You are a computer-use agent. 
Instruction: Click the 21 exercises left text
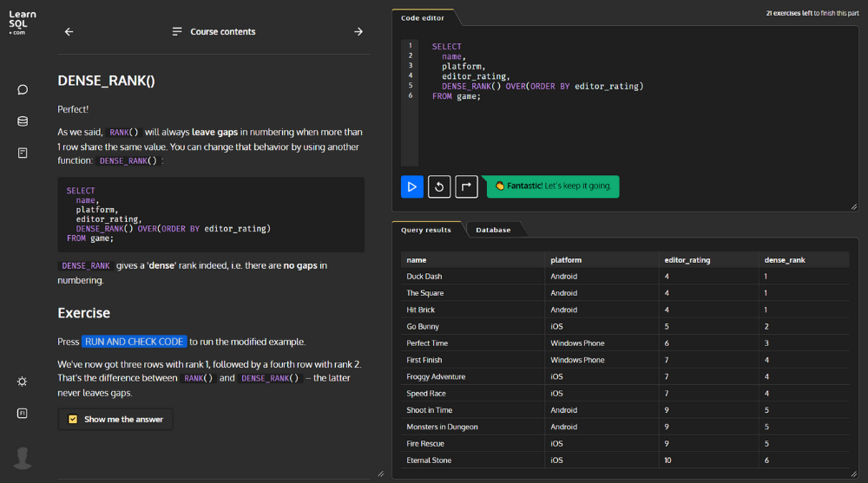789,13
